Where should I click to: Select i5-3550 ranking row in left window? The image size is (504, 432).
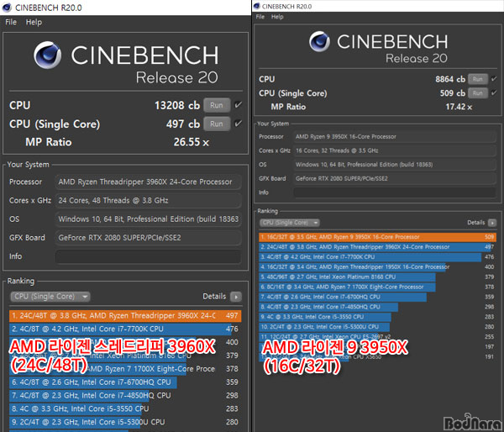click(125, 408)
